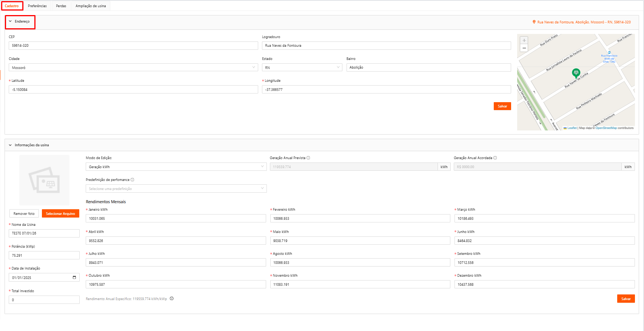This screenshot has height=331, width=644.
Task: Click the Abril kWh field
Action: point(176,241)
